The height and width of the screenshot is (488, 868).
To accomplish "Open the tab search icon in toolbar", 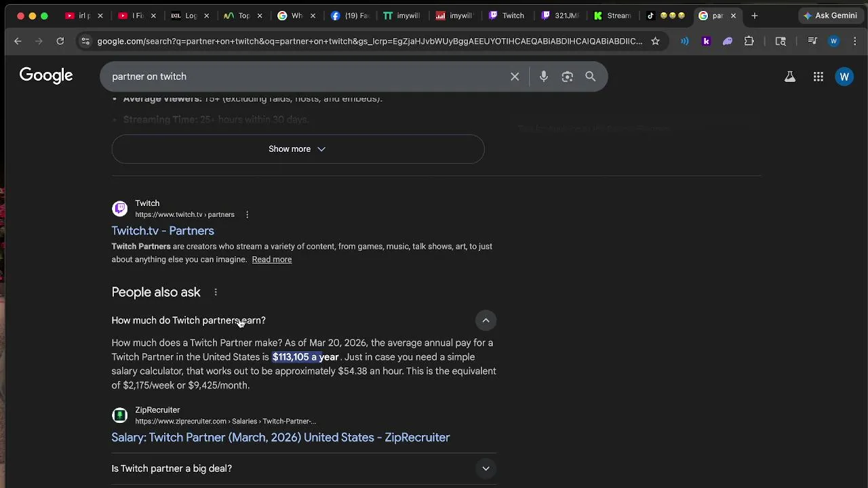I will 781,41.
